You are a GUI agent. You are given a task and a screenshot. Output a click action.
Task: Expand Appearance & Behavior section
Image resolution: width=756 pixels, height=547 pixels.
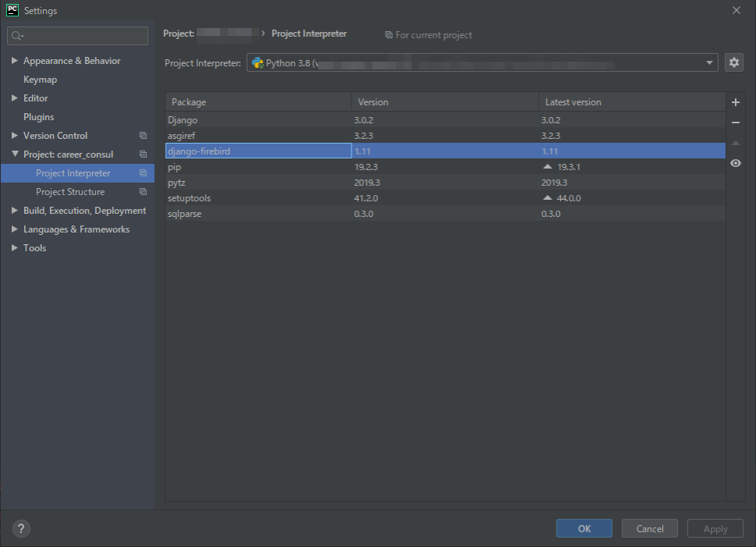(15, 61)
